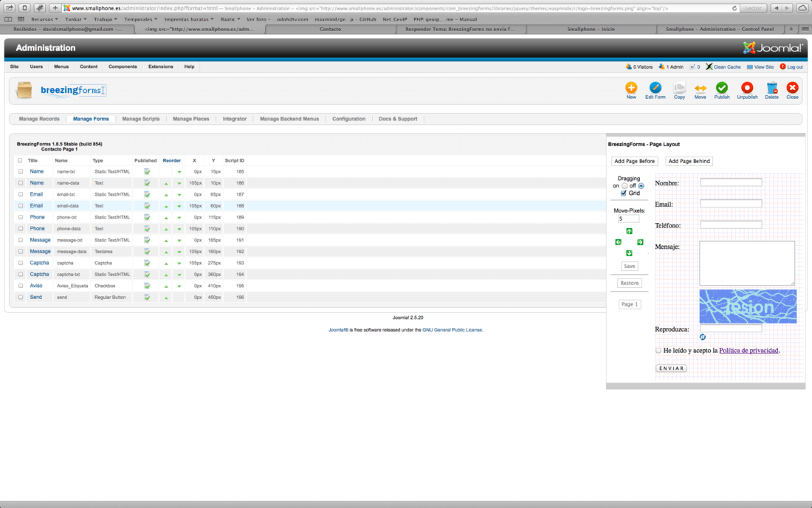Click the ENVIAR submit button

pos(671,368)
